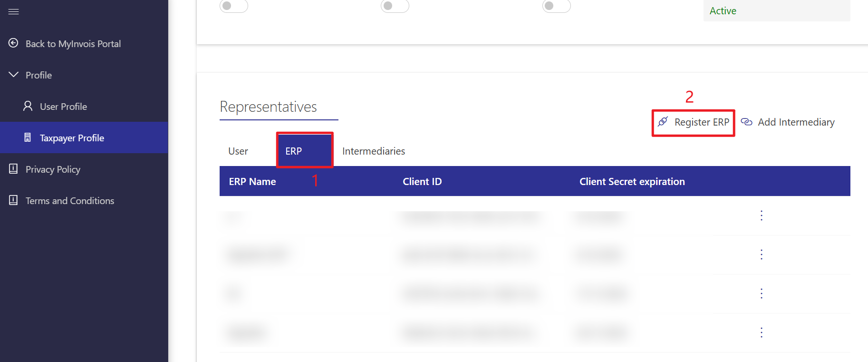
Task: Open Terms and Conditions
Action: coord(61,201)
